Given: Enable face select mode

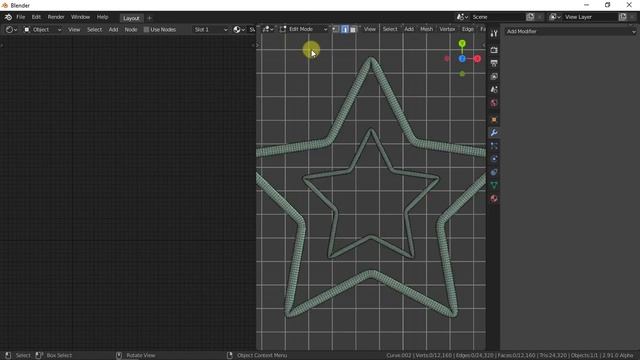Looking at the screenshot, I should pos(353,29).
